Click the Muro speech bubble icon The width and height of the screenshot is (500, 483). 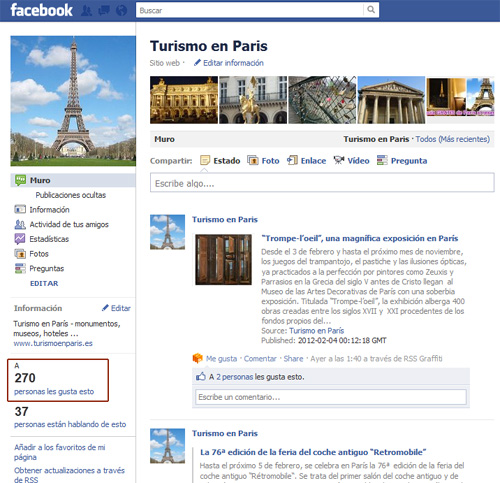[20, 180]
